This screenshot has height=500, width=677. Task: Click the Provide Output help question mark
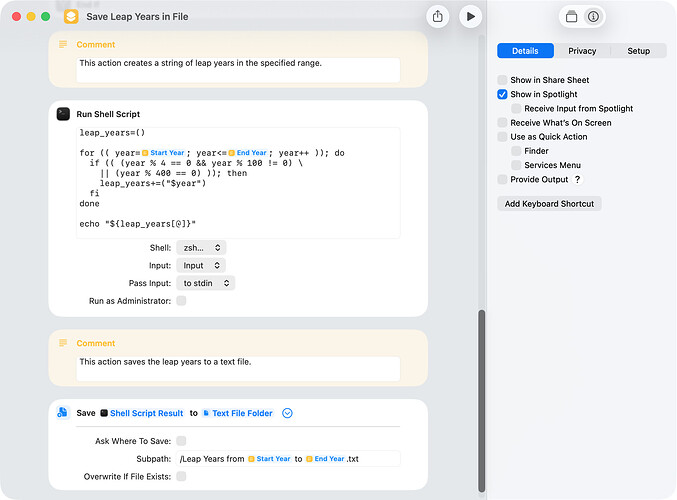[577, 179]
